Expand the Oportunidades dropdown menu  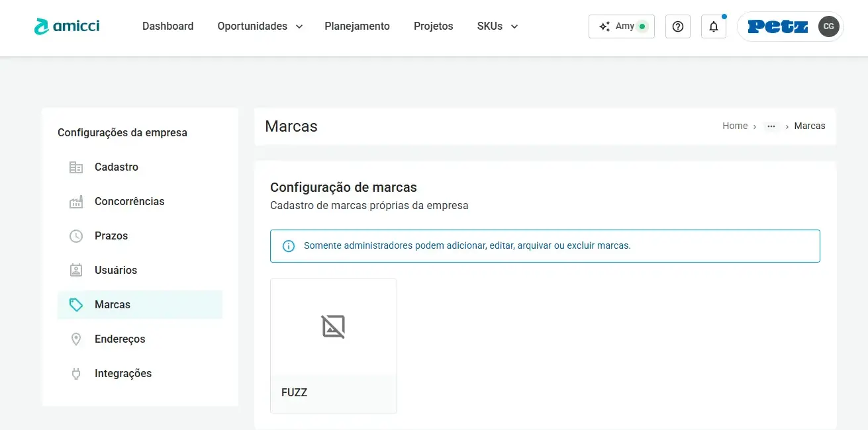(x=260, y=26)
